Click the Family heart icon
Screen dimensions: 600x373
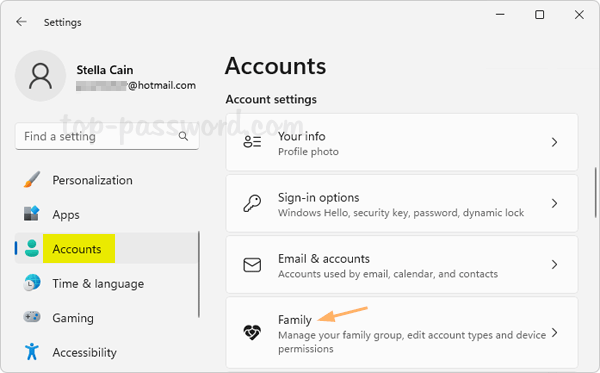tap(252, 332)
